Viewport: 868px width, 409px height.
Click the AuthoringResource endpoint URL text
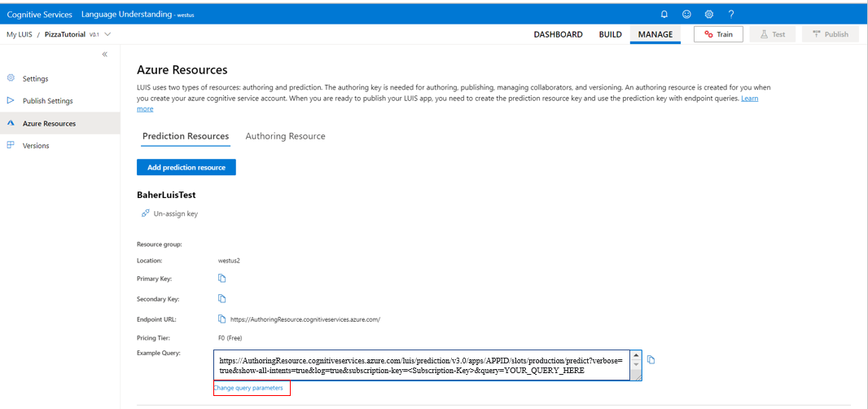tap(305, 319)
